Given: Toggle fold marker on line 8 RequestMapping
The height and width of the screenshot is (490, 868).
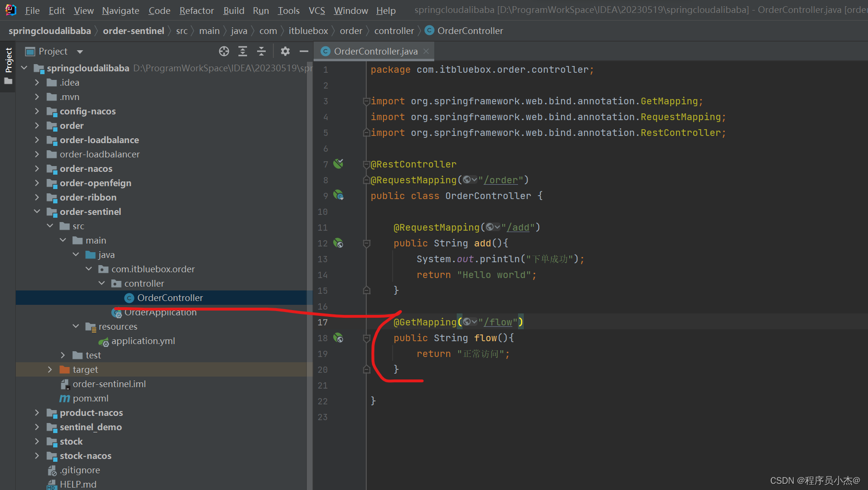Looking at the screenshot, I should pos(366,180).
